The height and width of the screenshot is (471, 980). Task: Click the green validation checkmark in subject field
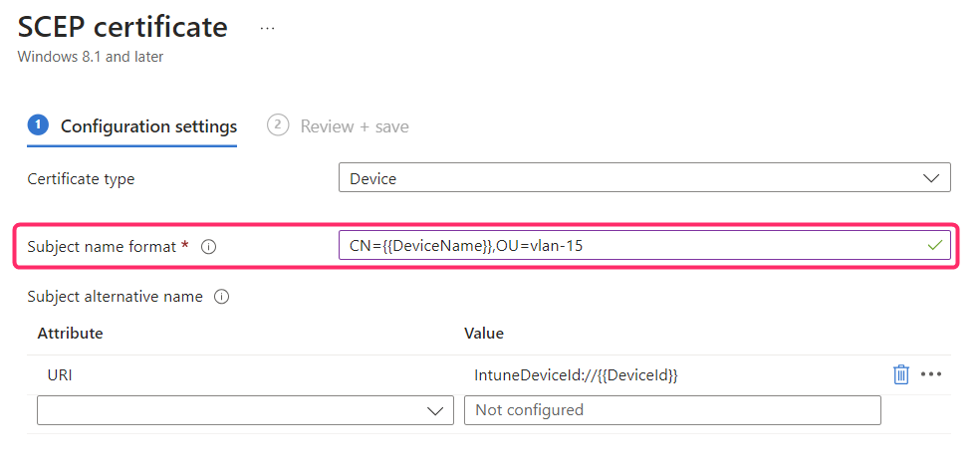coord(934,245)
